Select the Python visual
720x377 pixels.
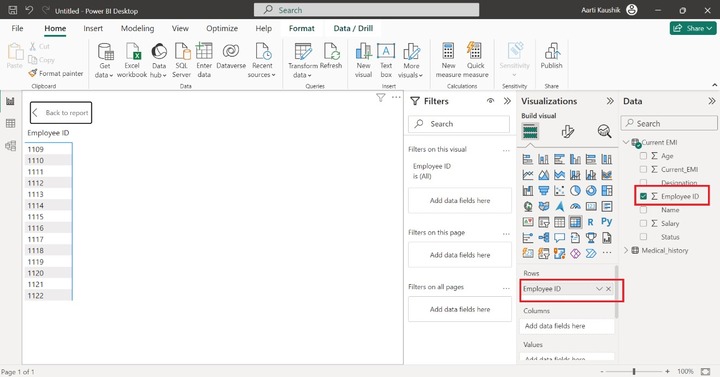[607, 222]
